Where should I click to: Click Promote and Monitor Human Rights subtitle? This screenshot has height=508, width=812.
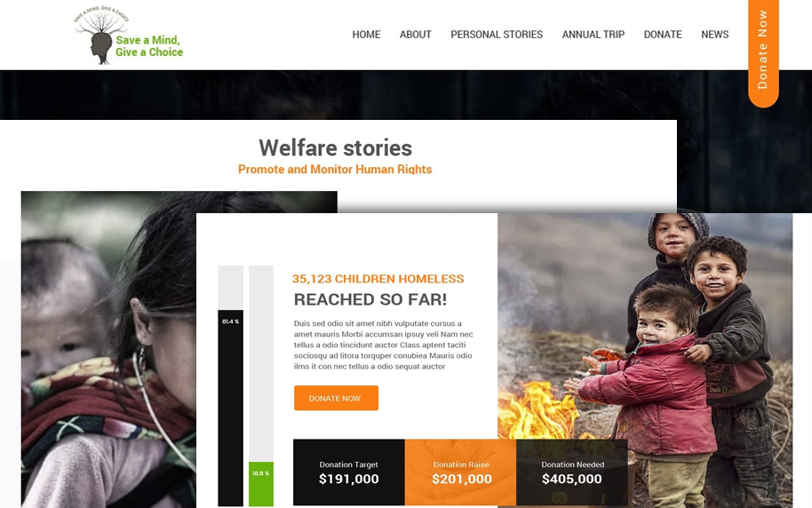coord(335,170)
